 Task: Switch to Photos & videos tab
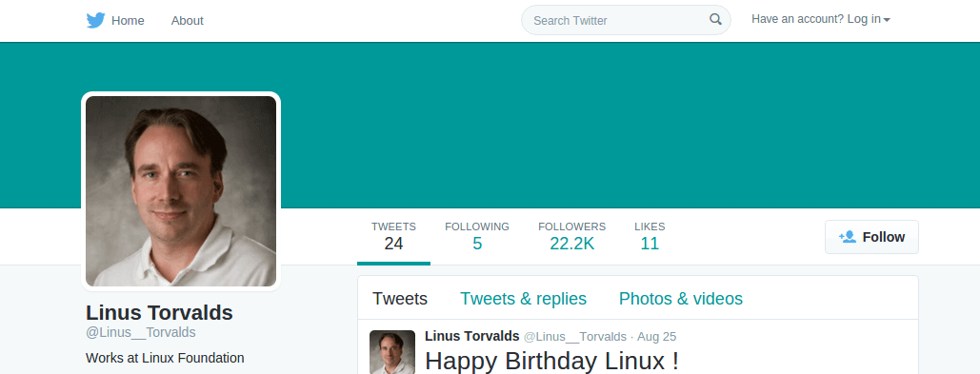[x=681, y=299]
